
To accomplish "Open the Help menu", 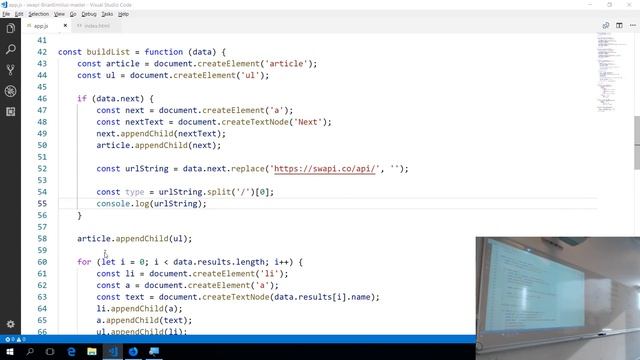I will pos(123,14).
